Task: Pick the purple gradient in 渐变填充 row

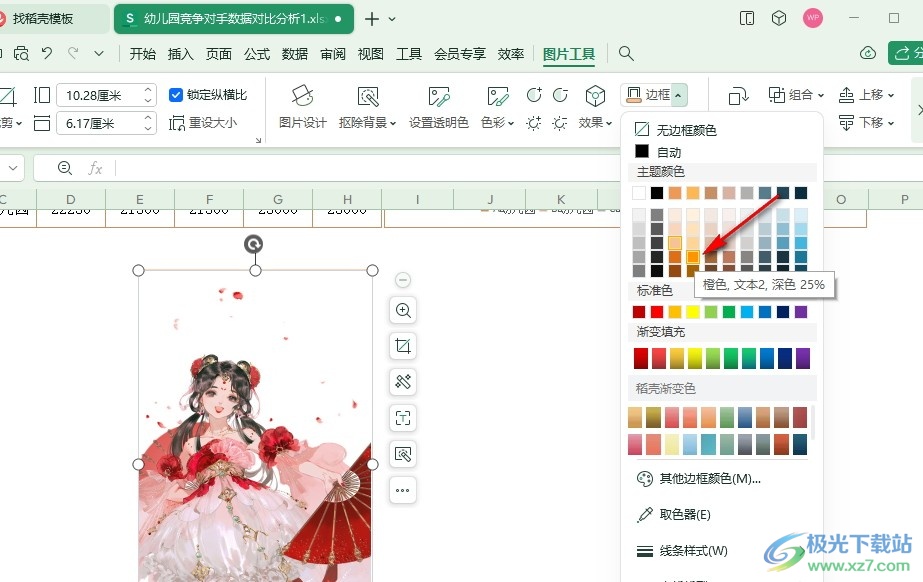Action: point(803,358)
